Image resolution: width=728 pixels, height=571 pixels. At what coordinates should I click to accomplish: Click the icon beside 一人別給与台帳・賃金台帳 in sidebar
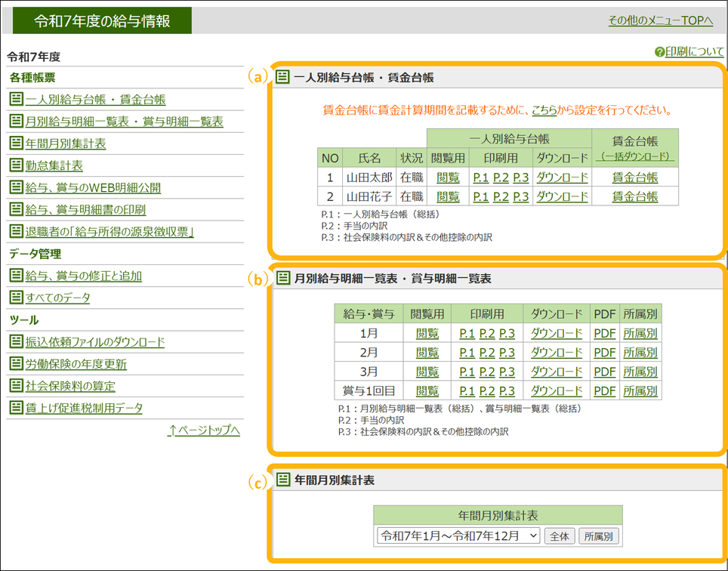16,100
